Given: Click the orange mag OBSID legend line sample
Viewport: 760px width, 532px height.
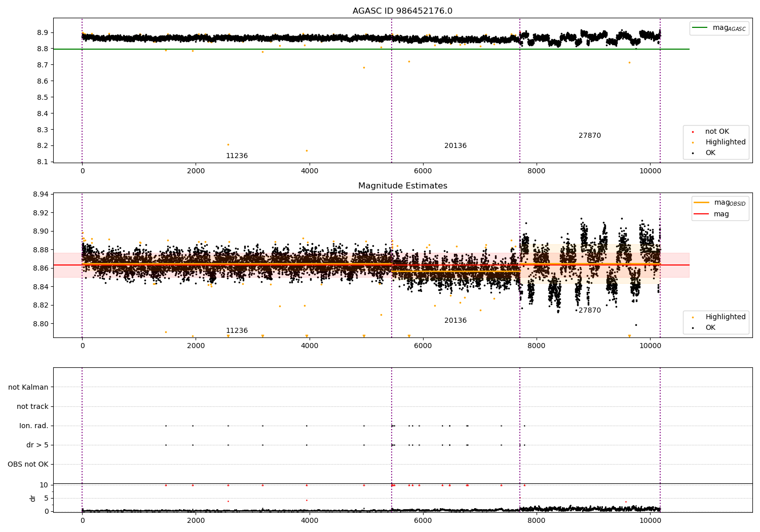Looking at the screenshot, I should click(702, 203).
